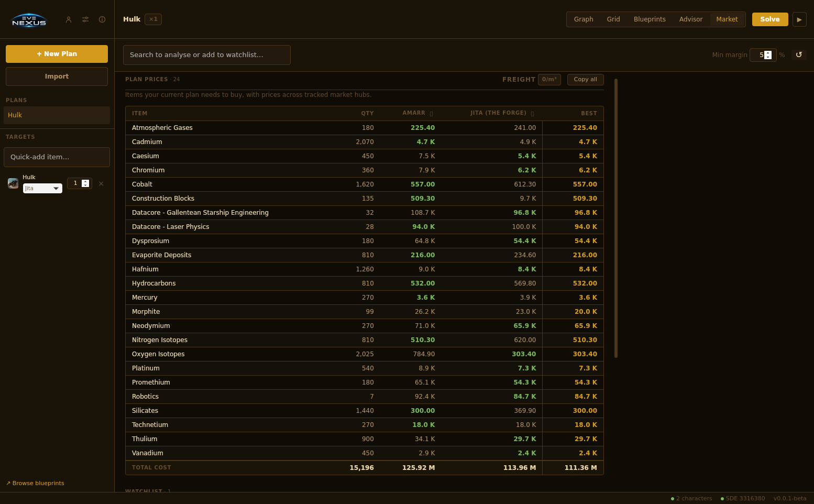814x504 pixels.
Task: Click the Copy all button
Action: point(585,80)
